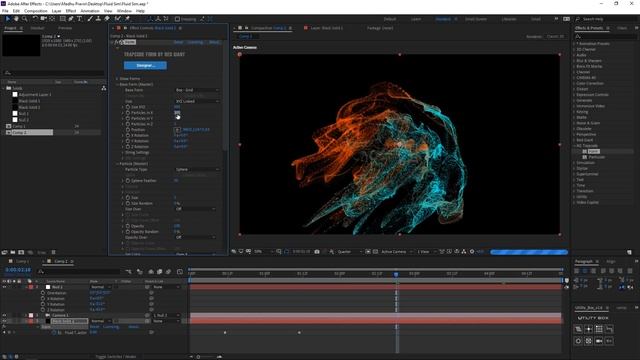
Task: Open the Size XYZ Linked dropdown
Action: click(x=197, y=101)
